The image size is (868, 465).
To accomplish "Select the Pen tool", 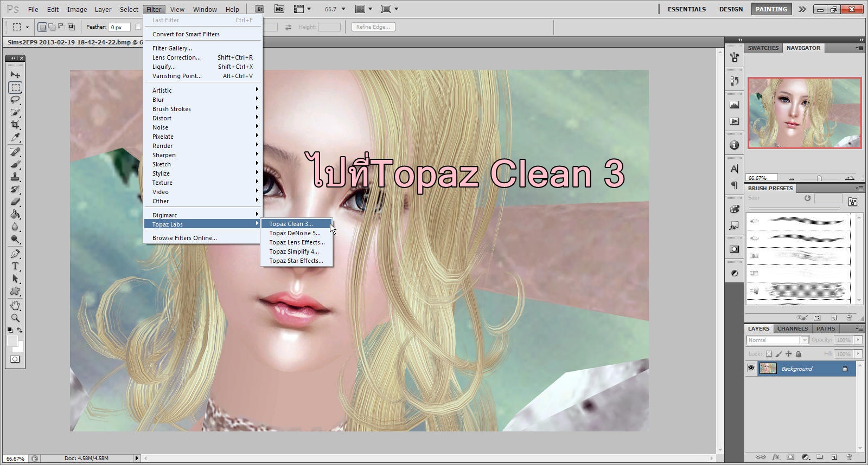I will point(15,254).
